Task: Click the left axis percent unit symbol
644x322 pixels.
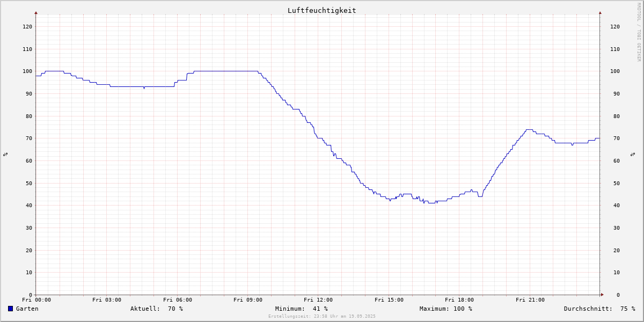Action: (x=5, y=154)
